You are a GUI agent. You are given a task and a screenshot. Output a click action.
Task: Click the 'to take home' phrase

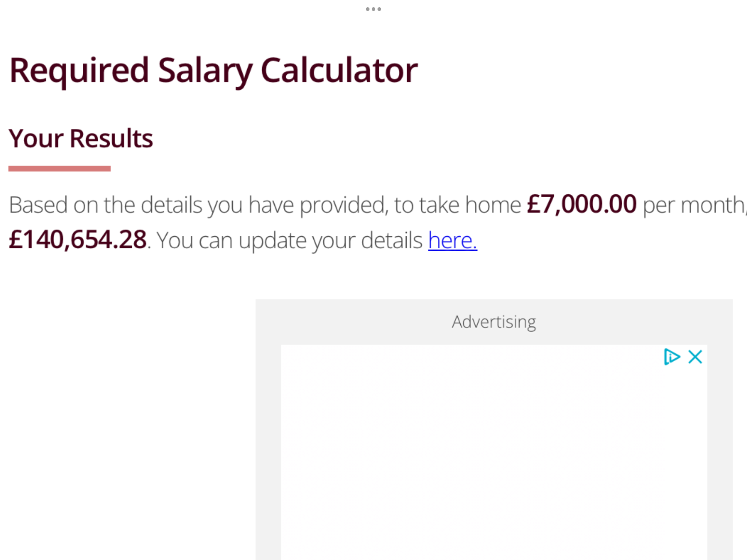click(x=458, y=205)
